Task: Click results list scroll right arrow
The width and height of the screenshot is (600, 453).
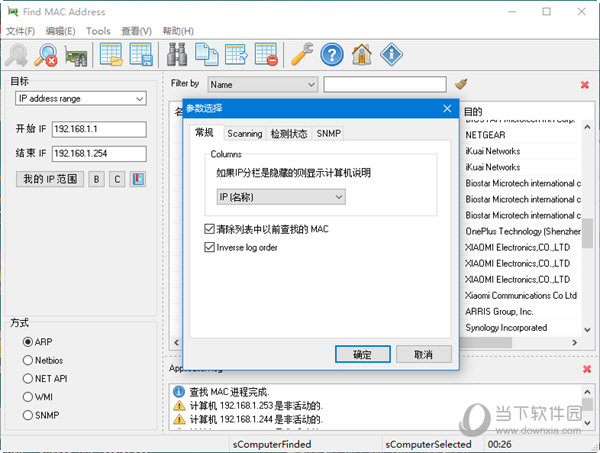Action: [x=574, y=342]
